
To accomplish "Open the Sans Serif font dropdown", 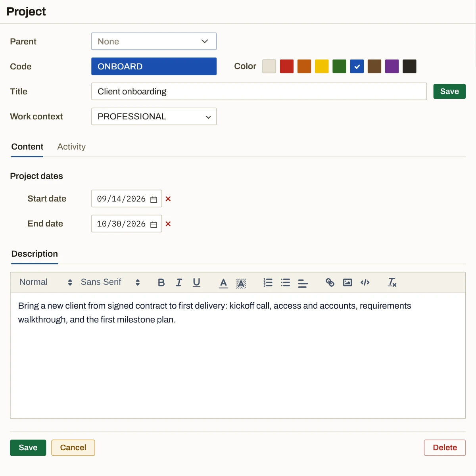I will tap(110, 282).
